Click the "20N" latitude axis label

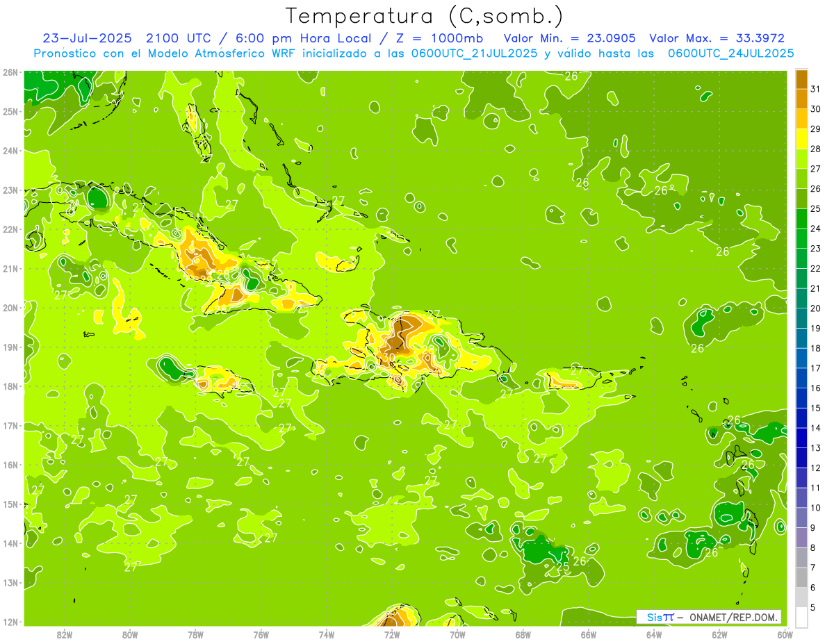point(10,308)
